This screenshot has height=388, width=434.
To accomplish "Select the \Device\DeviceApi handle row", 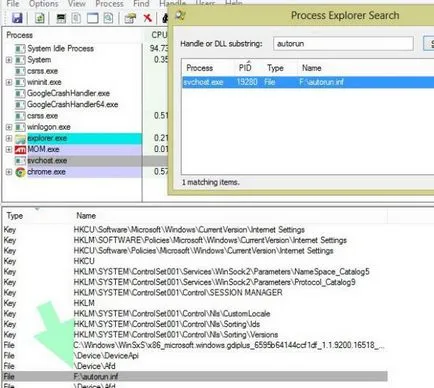I will [195, 356].
